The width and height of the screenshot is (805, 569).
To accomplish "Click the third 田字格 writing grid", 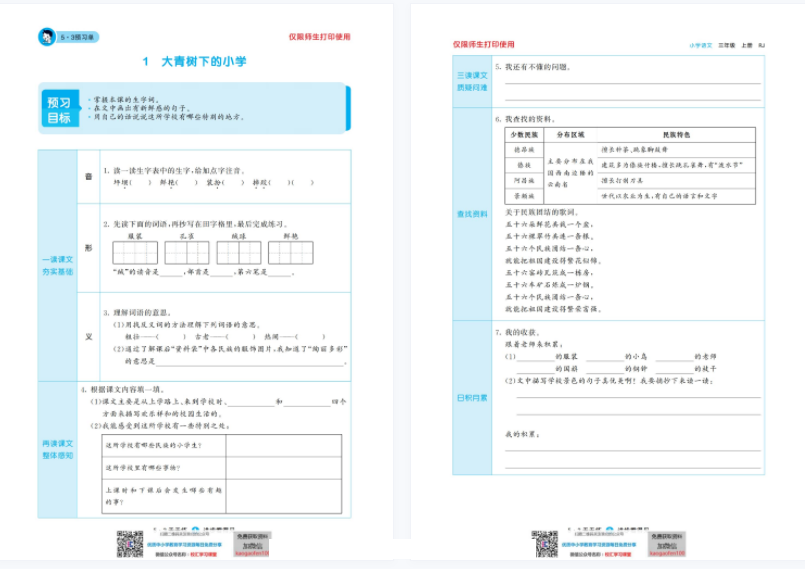I will tap(239, 253).
